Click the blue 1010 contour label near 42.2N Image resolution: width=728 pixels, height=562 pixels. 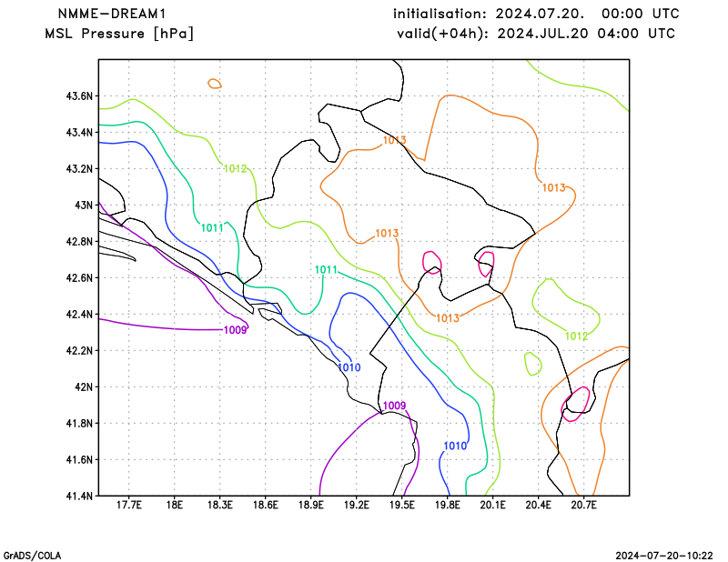[349, 367]
